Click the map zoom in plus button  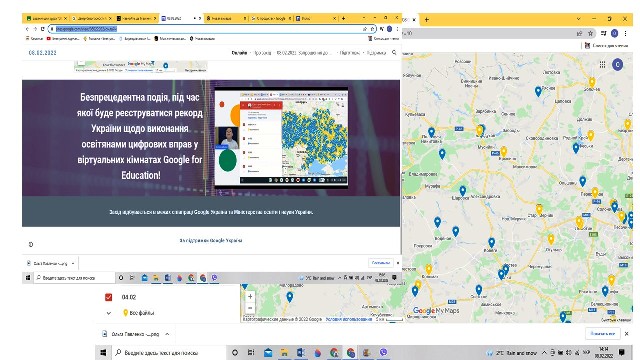click(250, 296)
